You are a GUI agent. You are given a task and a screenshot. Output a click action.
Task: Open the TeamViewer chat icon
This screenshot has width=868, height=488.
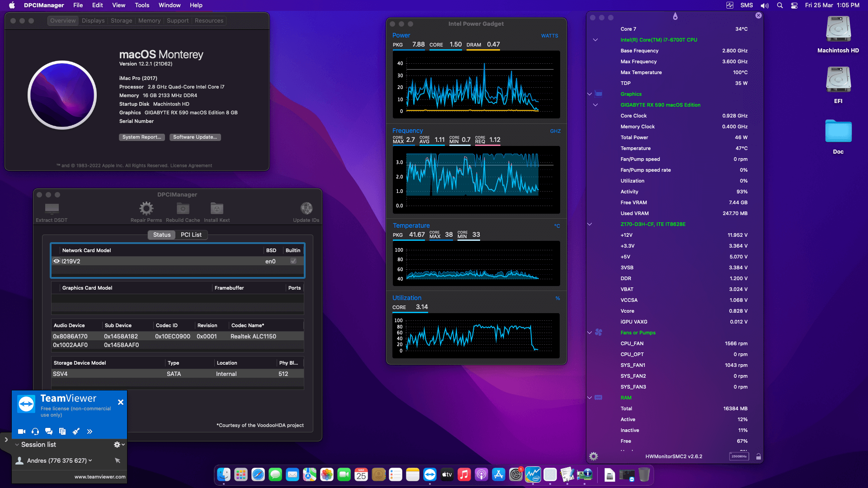tap(49, 432)
